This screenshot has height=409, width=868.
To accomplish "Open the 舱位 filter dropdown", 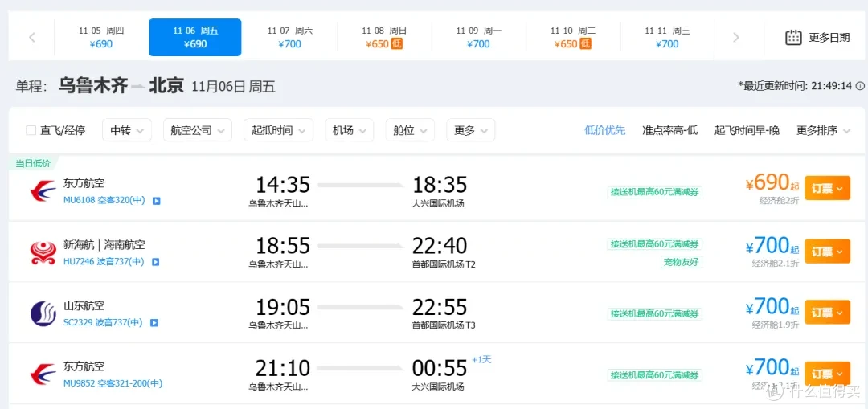I will tap(410, 130).
